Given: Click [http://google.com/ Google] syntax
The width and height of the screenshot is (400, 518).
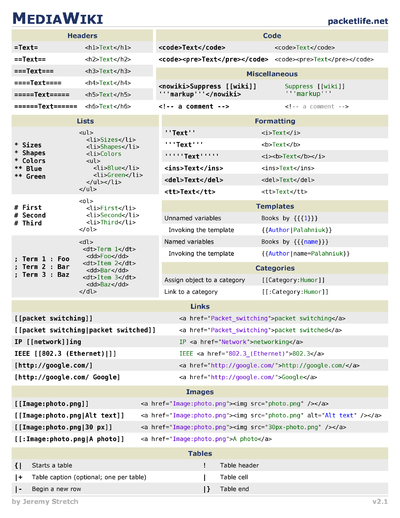Looking at the screenshot, I should (x=67, y=377).
